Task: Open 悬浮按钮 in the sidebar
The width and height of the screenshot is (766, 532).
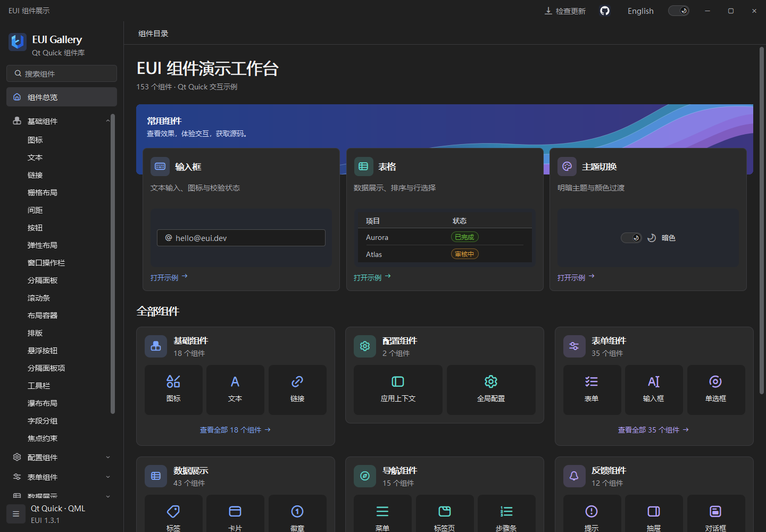Action: pos(43,351)
